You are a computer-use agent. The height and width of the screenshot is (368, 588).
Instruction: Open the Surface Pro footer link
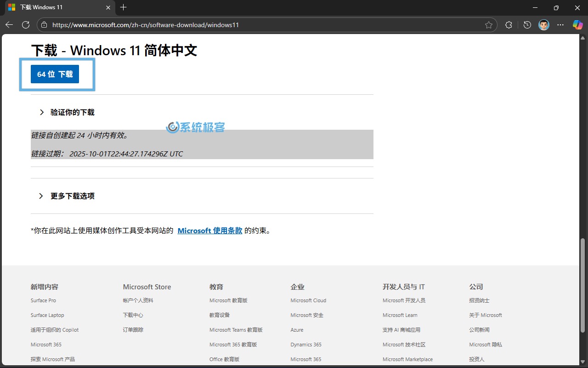(x=43, y=300)
